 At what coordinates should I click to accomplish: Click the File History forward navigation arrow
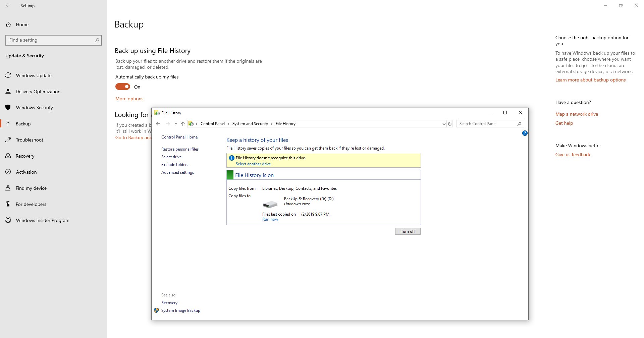(x=168, y=124)
